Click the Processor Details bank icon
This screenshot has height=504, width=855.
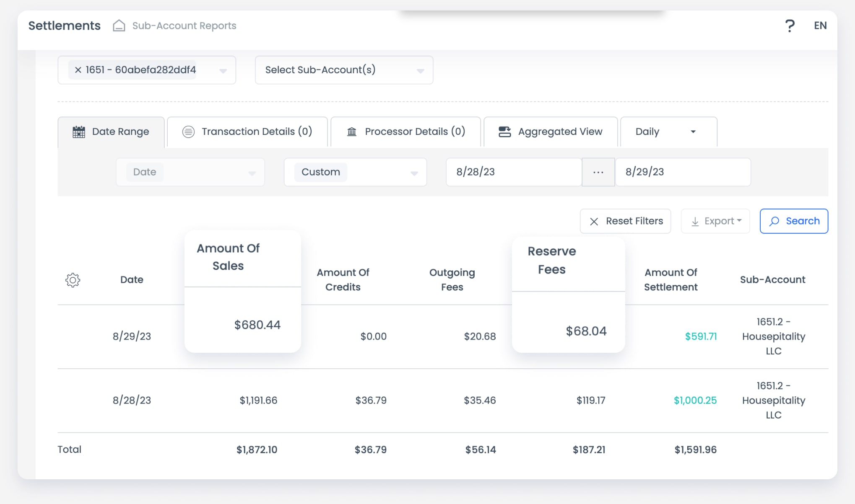coord(352,132)
